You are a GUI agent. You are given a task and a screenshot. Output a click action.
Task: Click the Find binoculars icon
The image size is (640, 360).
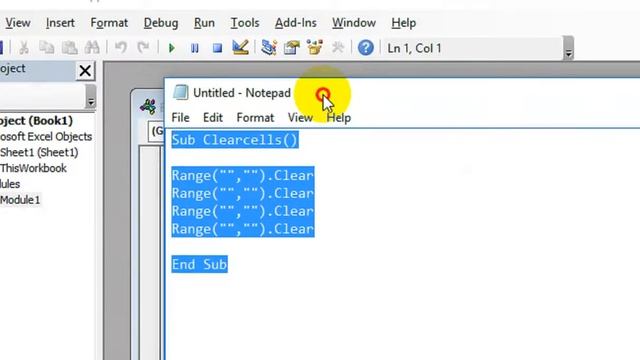92,48
